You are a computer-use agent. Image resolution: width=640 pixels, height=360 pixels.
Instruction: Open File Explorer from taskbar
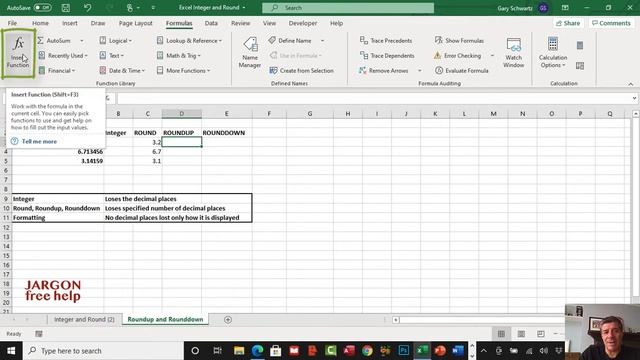click(239, 351)
